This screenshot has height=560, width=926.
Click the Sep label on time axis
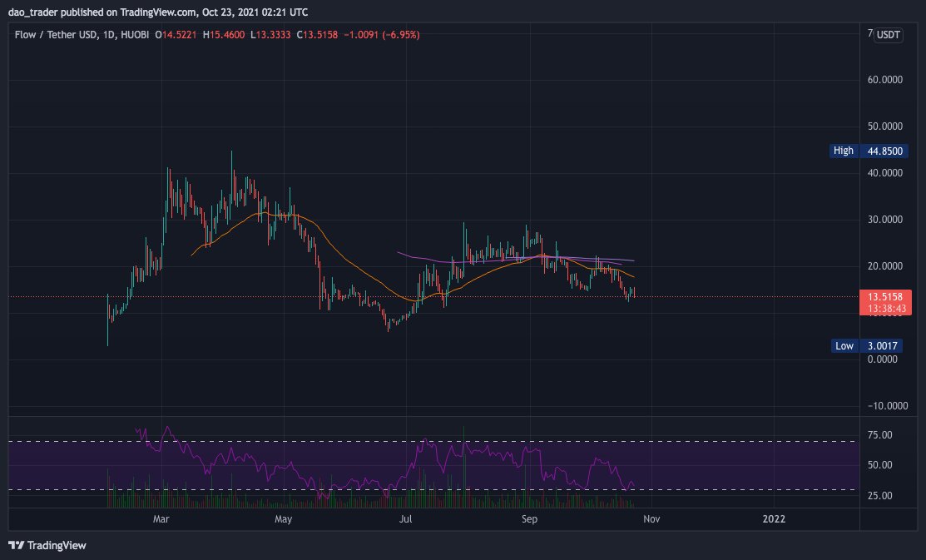pos(530,519)
